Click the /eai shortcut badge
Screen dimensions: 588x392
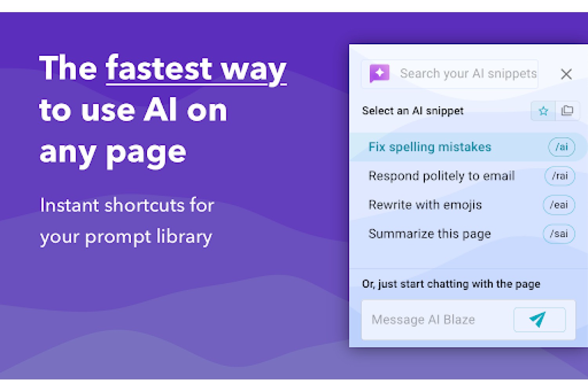point(559,205)
